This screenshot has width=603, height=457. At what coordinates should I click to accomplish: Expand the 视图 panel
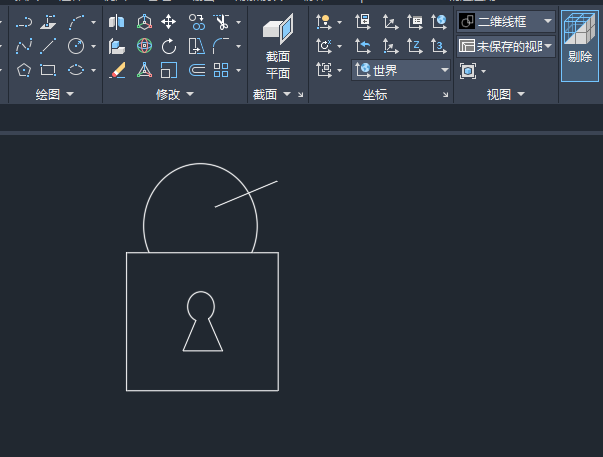pyautogui.click(x=506, y=94)
